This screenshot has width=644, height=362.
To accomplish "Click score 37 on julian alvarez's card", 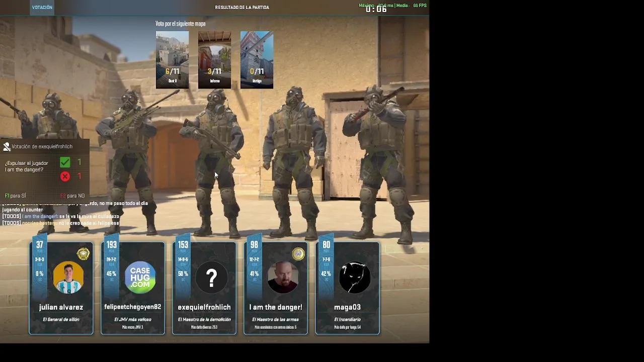I will tap(40, 245).
